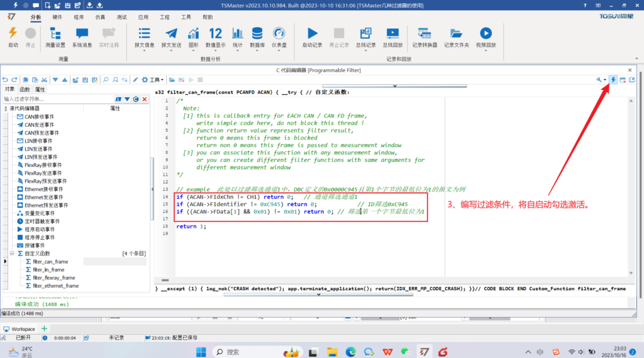Switch to the 硬件 ribbon tab
The width and height of the screenshot is (644, 358).
[57, 18]
